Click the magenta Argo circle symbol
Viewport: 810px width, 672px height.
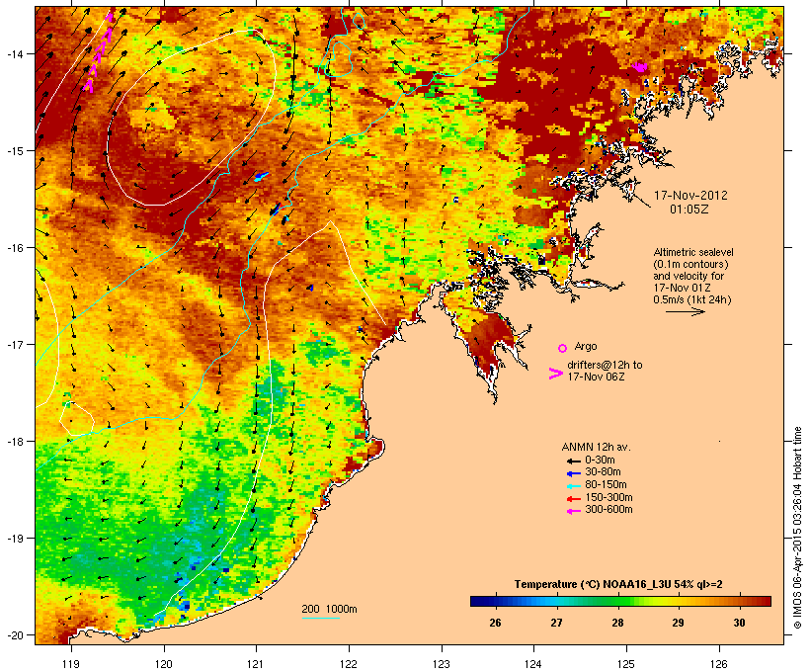[x=563, y=349]
